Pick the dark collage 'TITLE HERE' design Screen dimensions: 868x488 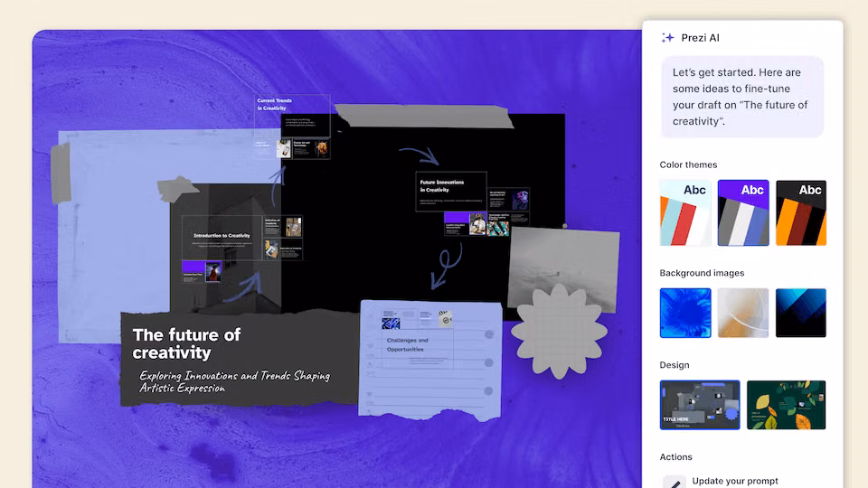tap(700, 405)
